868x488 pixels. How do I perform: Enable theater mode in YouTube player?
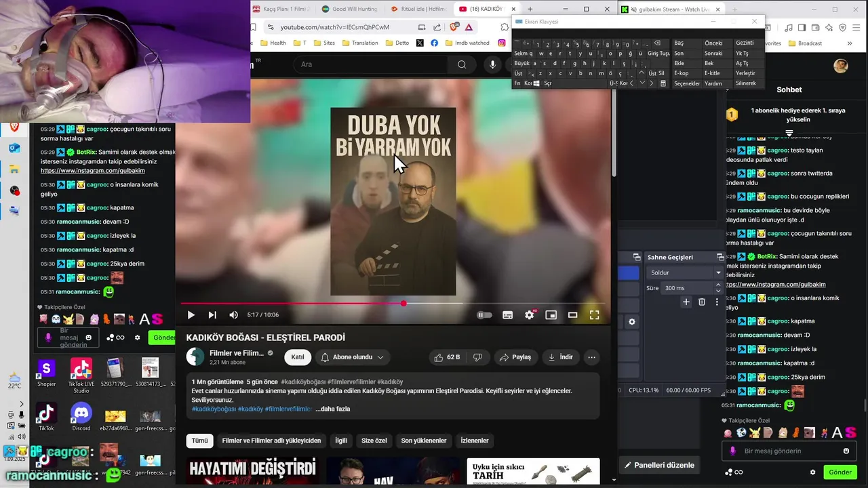click(x=573, y=314)
